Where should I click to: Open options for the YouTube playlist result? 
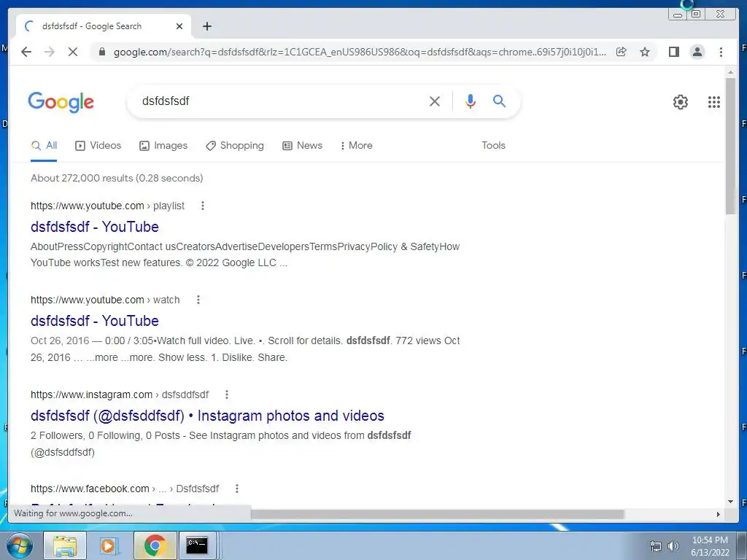[203, 206]
